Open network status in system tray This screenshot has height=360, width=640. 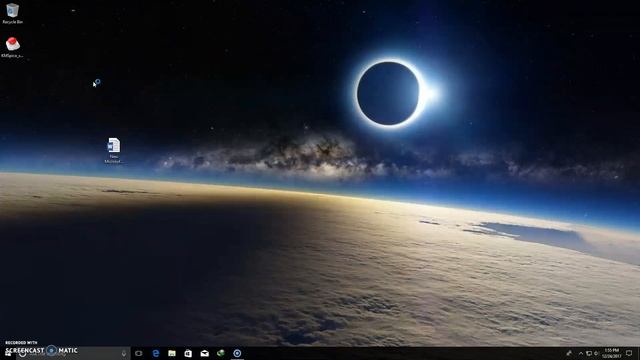tap(589, 353)
